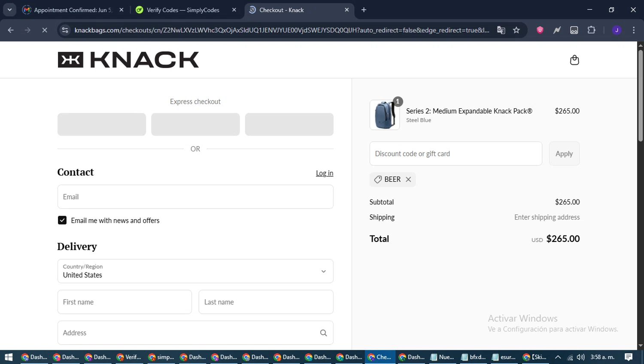
Task: Click the page vertical scrollbar
Action: [641, 96]
